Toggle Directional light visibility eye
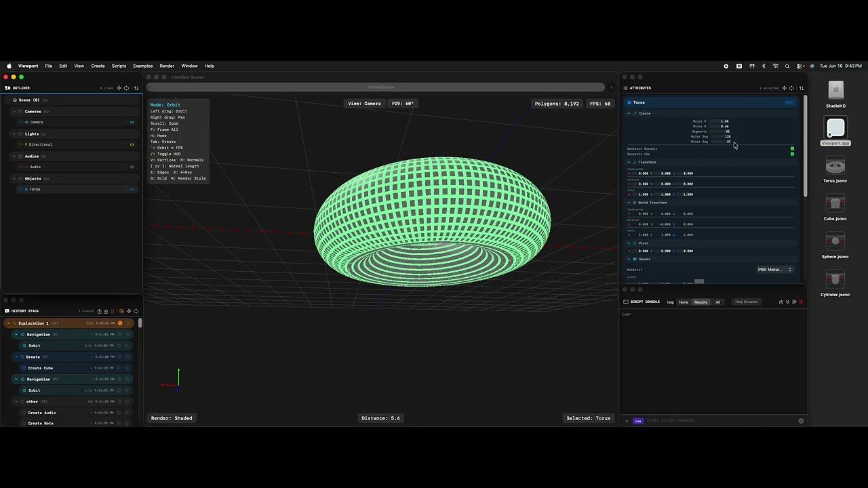Viewport: 868px width, 488px height. tap(132, 144)
